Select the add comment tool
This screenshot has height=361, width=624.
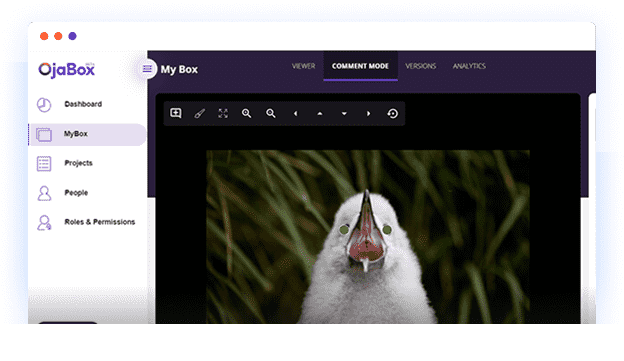click(176, 113)
